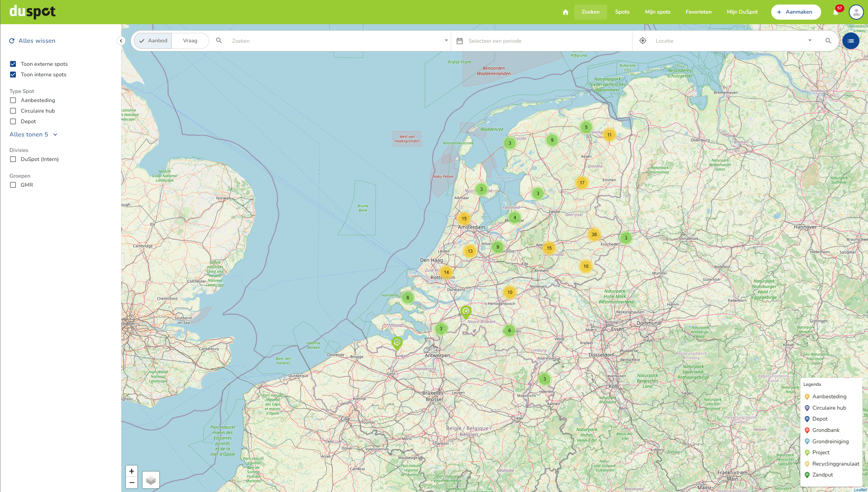Screen dimensions: 868x492
Task: Collapse the filter sidebar with chevron
Action: tap(121, 41)
